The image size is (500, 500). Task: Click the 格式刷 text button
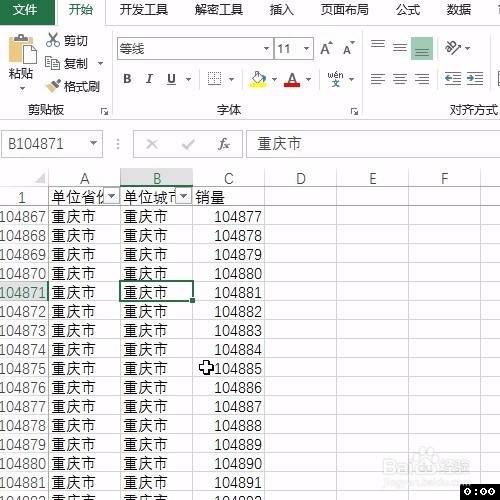[x=82, y=87]
